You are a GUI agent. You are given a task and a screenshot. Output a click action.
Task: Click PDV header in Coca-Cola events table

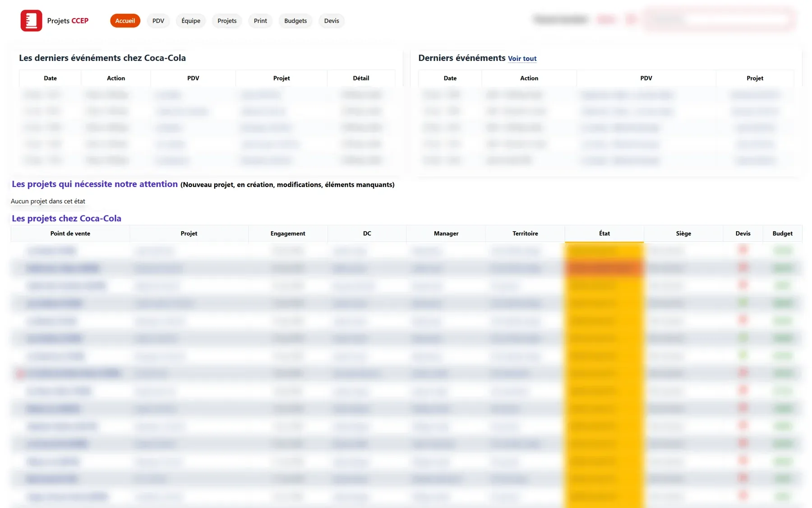point(193,78)
